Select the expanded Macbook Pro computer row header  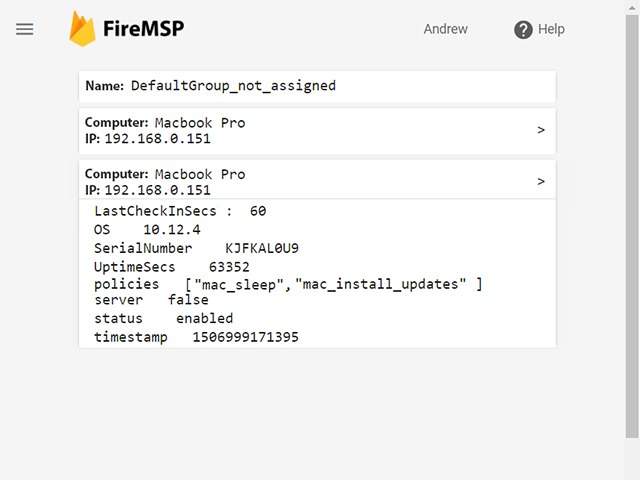[317, 180]
